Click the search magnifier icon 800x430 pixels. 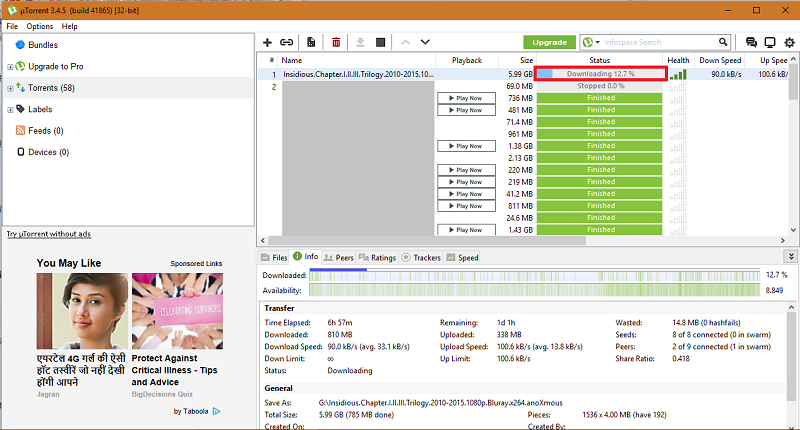723,42
